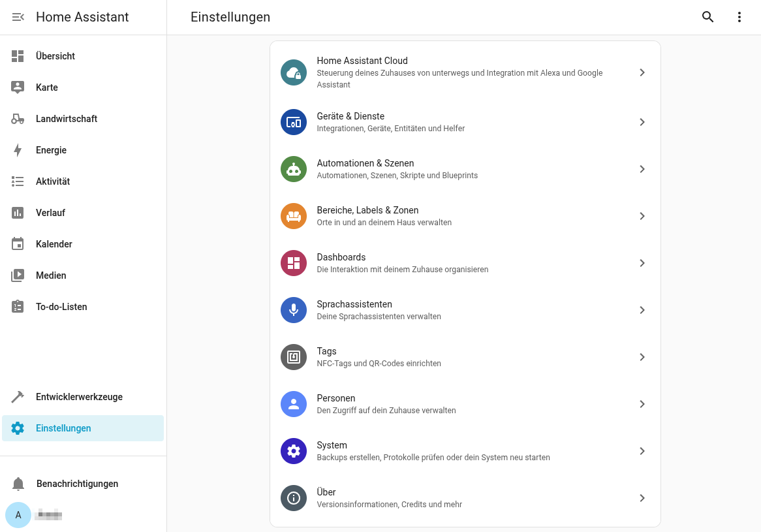Collapse the sidebar with the toggle arrow

[18, 17]
